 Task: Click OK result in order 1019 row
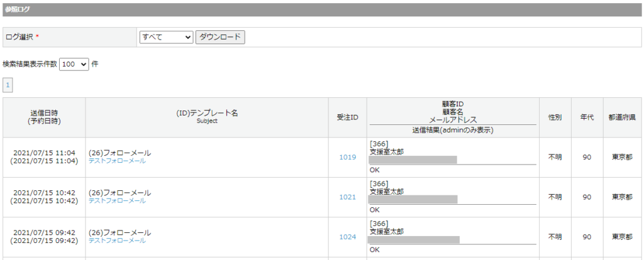click(x=375, y=170)
